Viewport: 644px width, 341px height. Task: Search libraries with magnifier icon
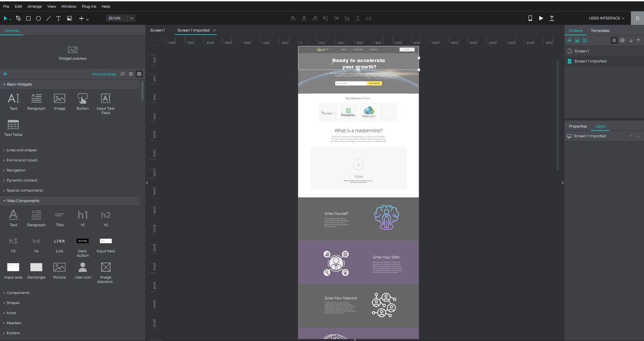122,74
